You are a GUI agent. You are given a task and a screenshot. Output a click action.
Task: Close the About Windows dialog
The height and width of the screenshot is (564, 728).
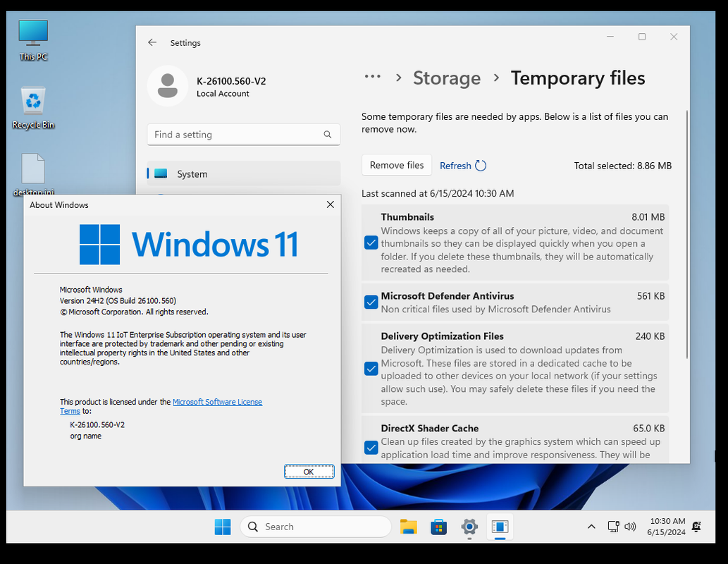coord(330,204)
